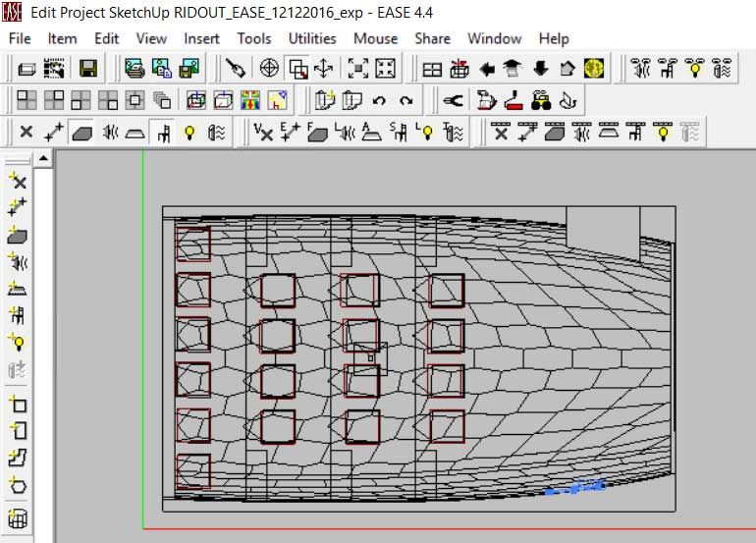The width and height of the screenshot is (756, 543).
Task: Click the crosshair target center icon
Action: (x=269, y=69)
